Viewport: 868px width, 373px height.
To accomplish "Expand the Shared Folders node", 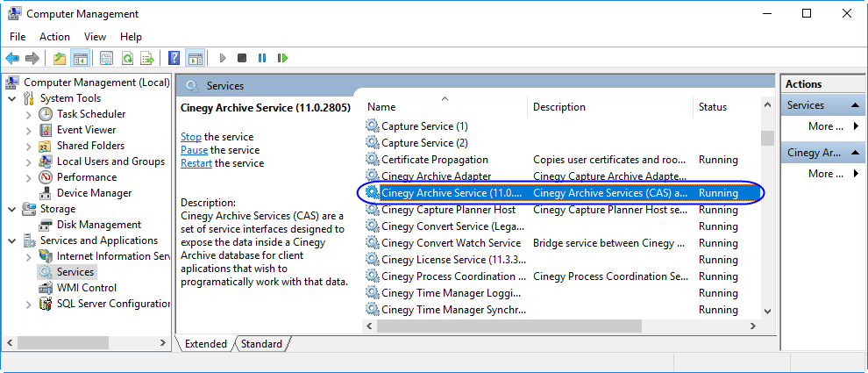I will [28, 147].
